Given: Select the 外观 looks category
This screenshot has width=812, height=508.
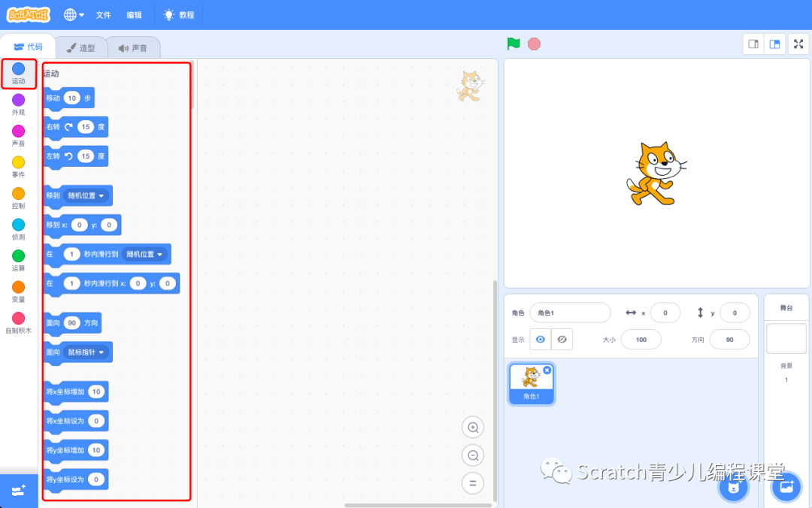Looking at the screenshot, I should point(18,104).
